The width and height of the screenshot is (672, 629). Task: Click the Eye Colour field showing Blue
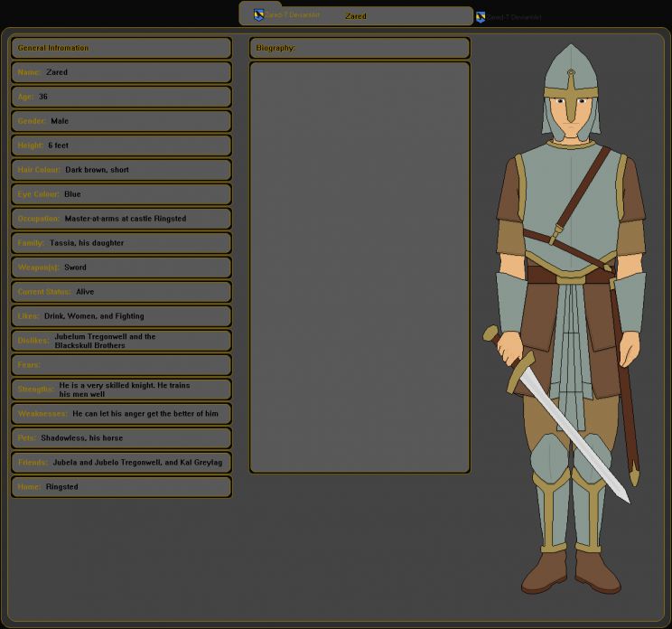[x=121, y=194]
